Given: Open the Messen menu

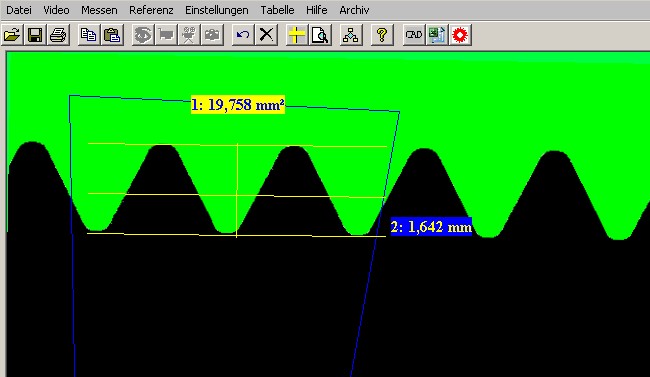Looking at the screenshot, I should 99,10.
